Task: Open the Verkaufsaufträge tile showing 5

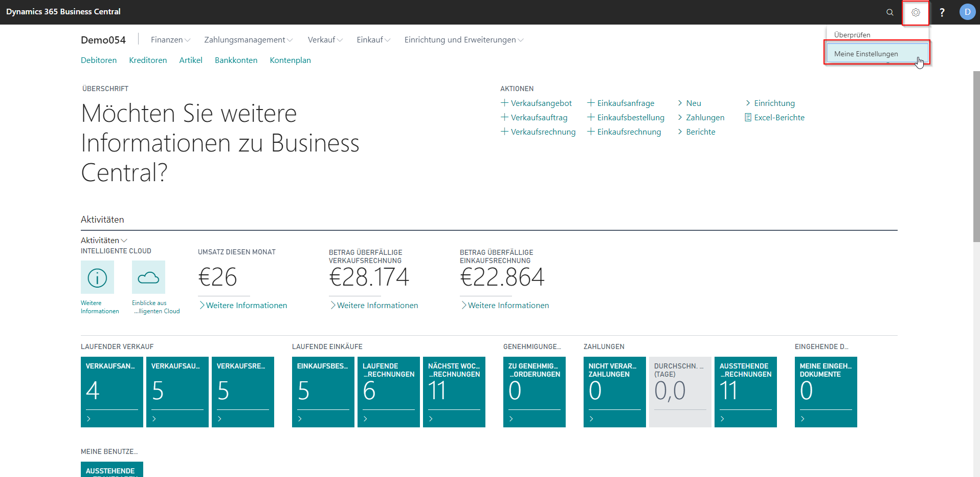Action: point(177,392)
